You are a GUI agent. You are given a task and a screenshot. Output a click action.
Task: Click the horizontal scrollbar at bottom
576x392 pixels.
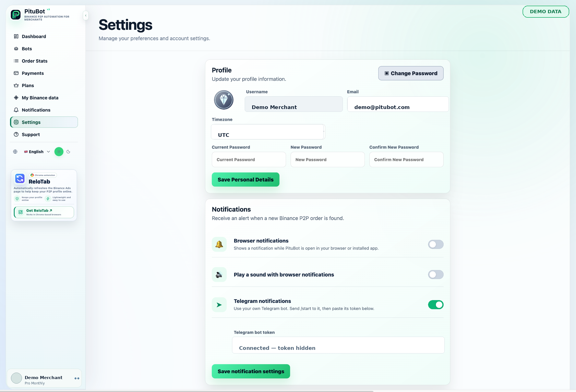pyautogui.click(x=187, y=391)
